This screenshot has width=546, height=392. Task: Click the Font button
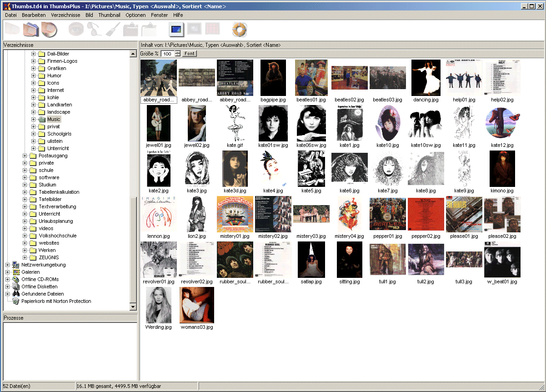189,54
